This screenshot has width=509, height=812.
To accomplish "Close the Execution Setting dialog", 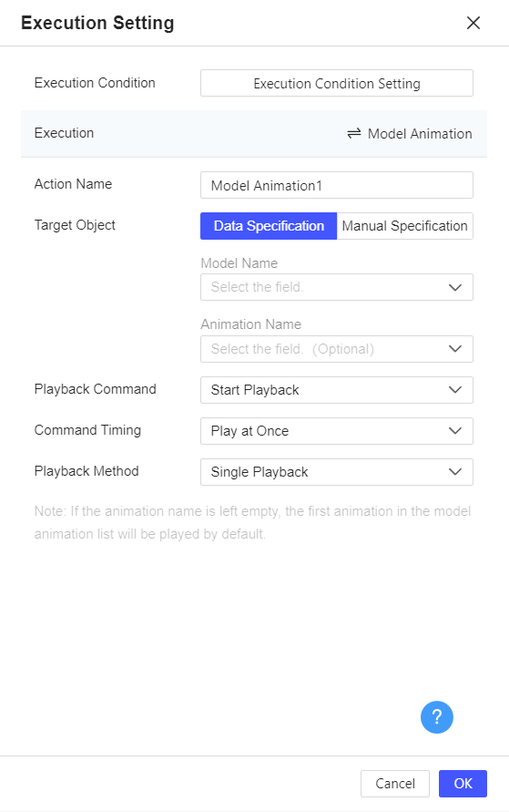I will click(473, 23).
